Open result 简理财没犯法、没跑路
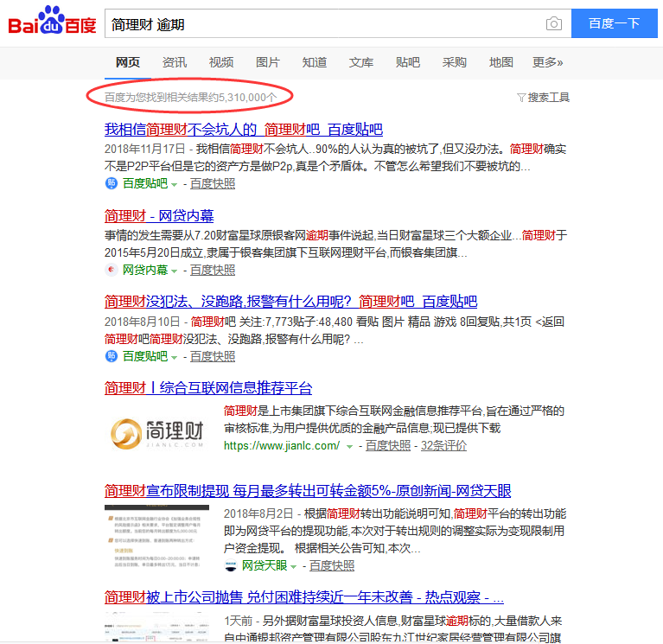Image resolution: width=663 pixels, height=644 pixels. pyautogui.click(x=291, y=302)
